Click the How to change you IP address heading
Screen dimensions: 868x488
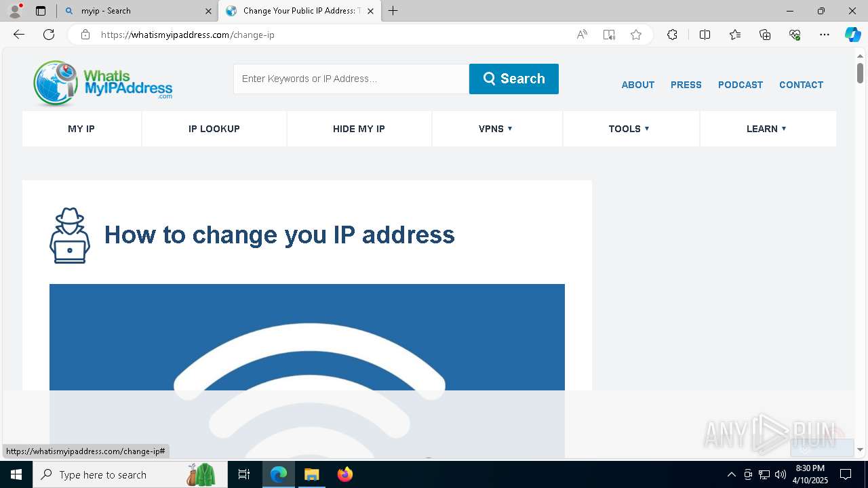[x=279, y=235]
